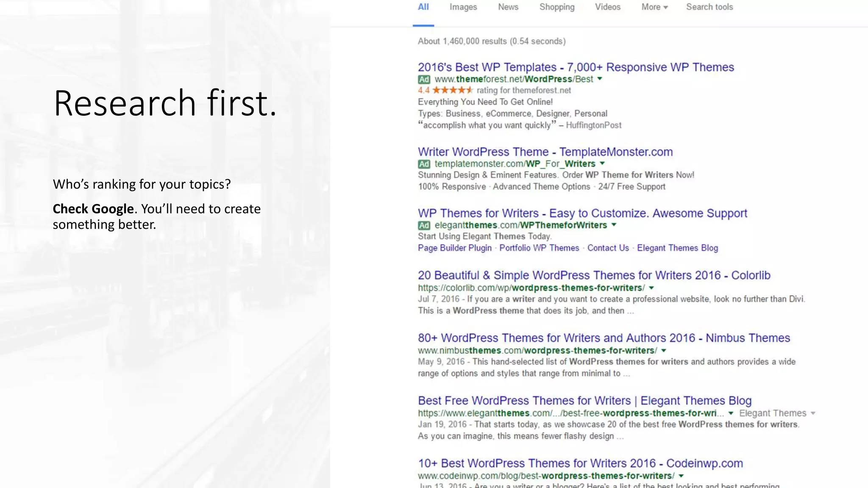This screenshot has width=868, height=488.
Task: Click the 'May 9, 2016' Nimbus snippet
Action: pos(606,368)
